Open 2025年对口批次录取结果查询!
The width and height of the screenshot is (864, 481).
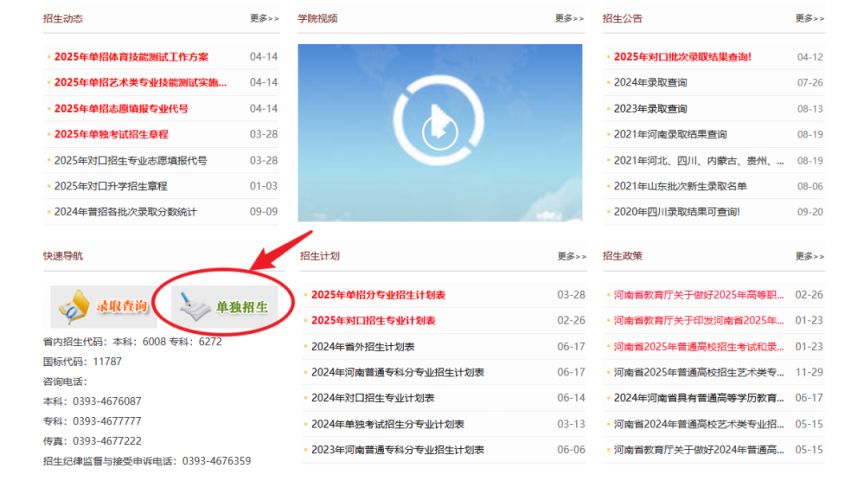click(x=683, y=57)
